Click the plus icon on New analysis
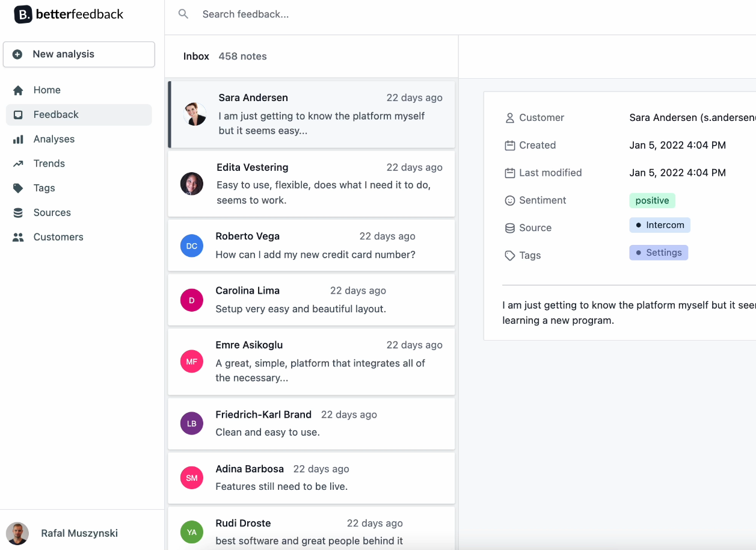This screenshot has height=550, width=756. [18, 54]
